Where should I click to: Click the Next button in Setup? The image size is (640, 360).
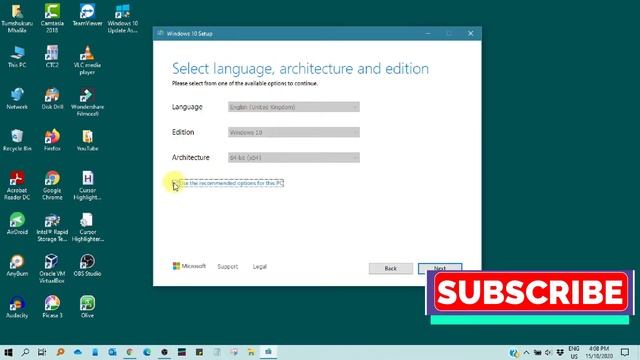[x=440, y=267]
